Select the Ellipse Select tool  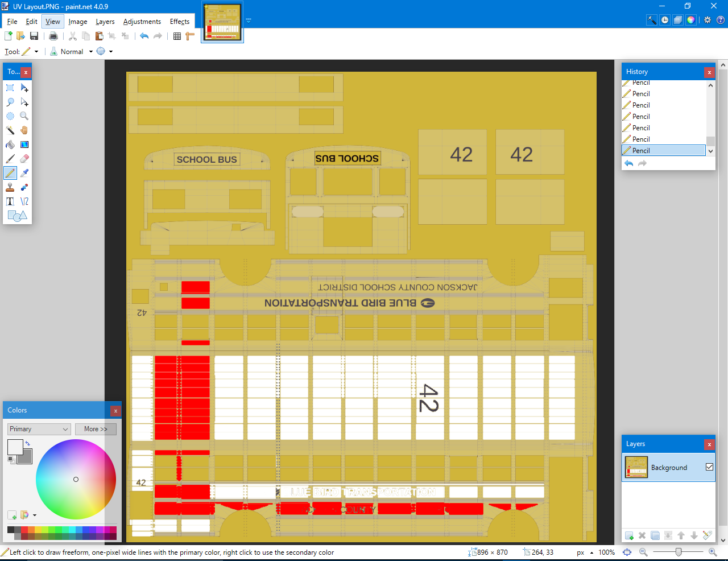[x=10, y=116]
